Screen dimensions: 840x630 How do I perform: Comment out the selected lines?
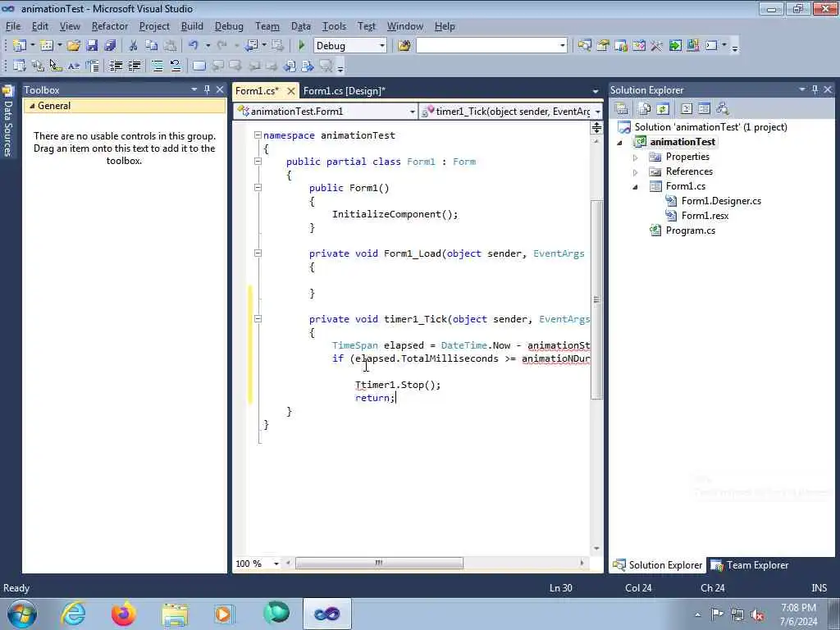point(157,66)
